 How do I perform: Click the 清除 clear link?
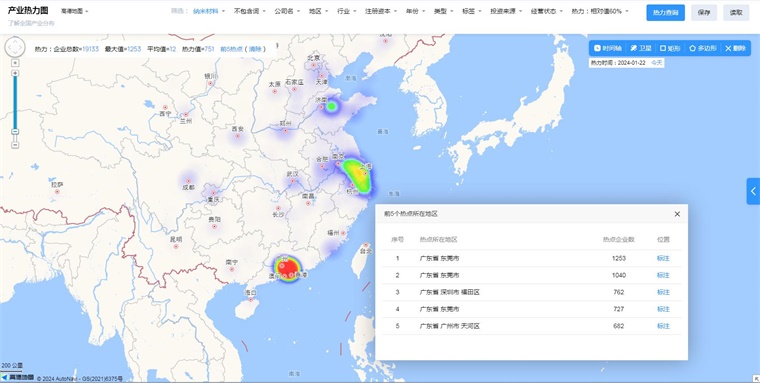coord(255,49)
